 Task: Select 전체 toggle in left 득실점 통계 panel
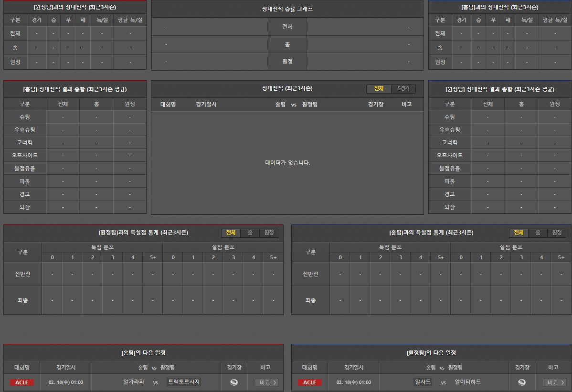[231, 233]
